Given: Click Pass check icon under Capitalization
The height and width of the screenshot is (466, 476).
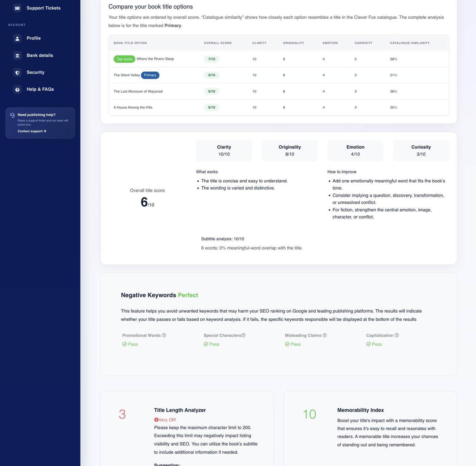Looking at the screenshot, I should [368, 344].
